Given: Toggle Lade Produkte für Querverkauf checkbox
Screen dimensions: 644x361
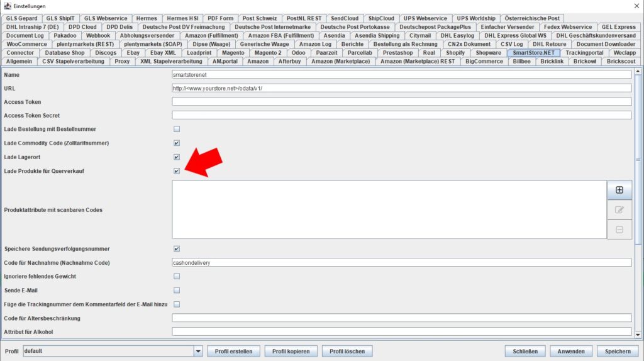Looking at the screenshot, I should click(177, 171).
